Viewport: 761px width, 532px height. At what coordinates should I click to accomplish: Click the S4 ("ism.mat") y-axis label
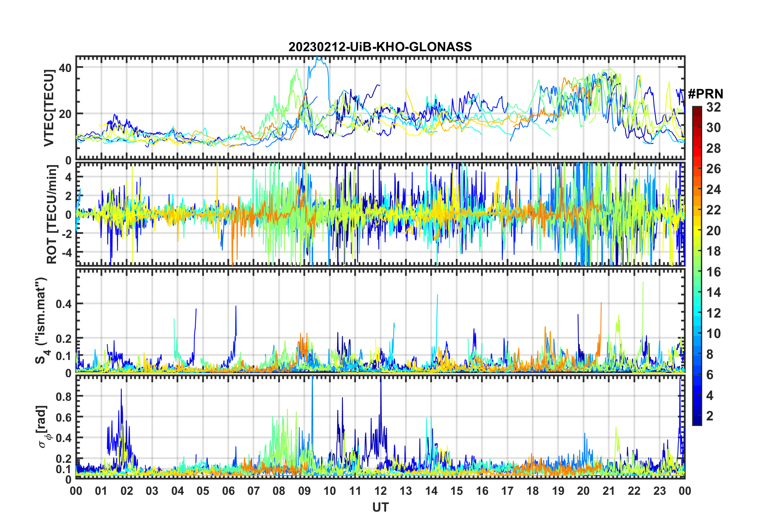click(42, 321)
